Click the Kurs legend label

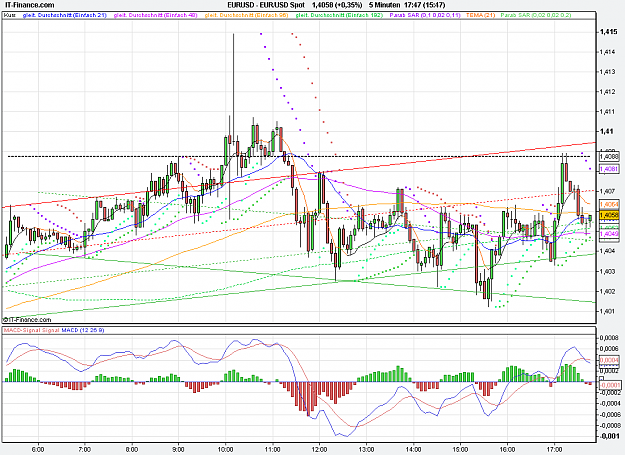[10, 15]
